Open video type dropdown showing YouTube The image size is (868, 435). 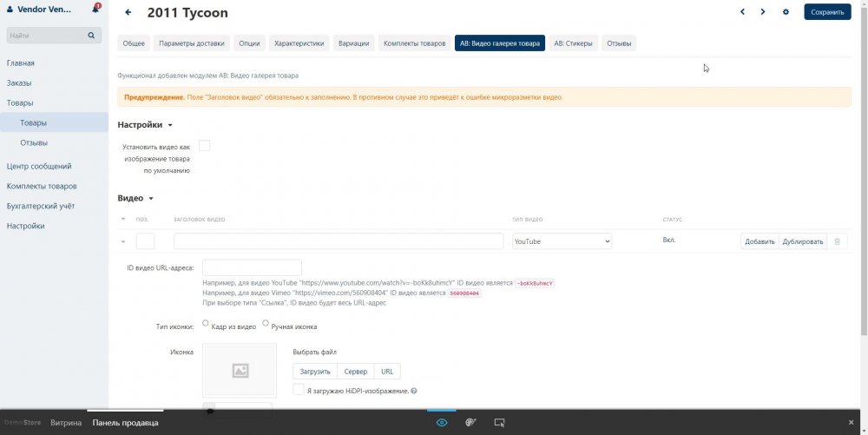click(x=562, y=241)
